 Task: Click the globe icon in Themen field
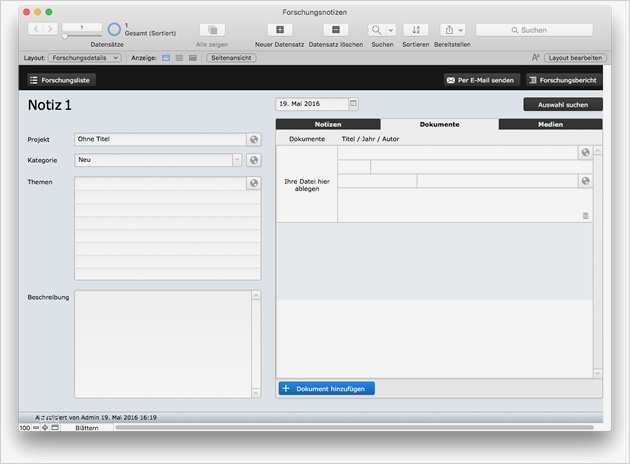tap(254, 183)
